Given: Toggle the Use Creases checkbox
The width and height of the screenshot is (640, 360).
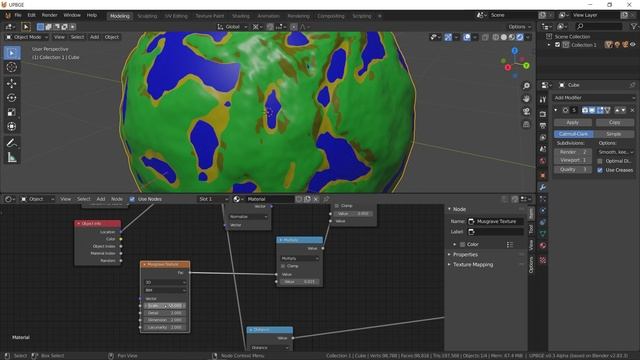Looking at the screenshot, I should coord(600,170).
